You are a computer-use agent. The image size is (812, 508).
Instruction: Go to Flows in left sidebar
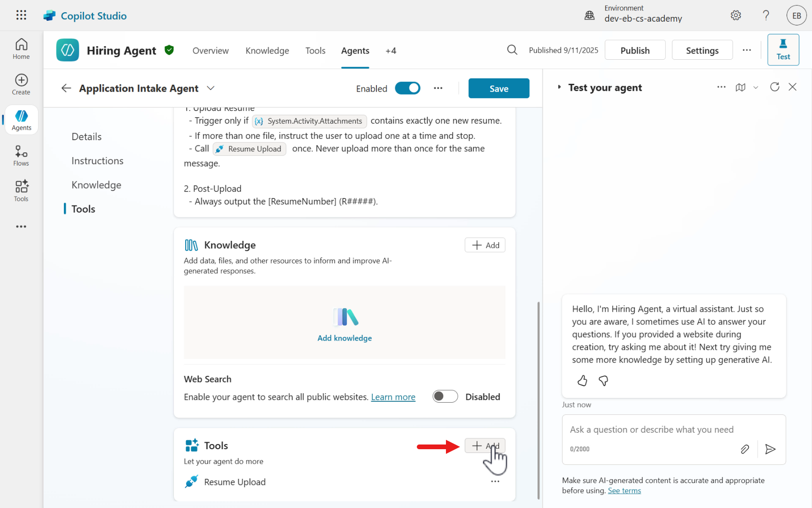point(21,155)
